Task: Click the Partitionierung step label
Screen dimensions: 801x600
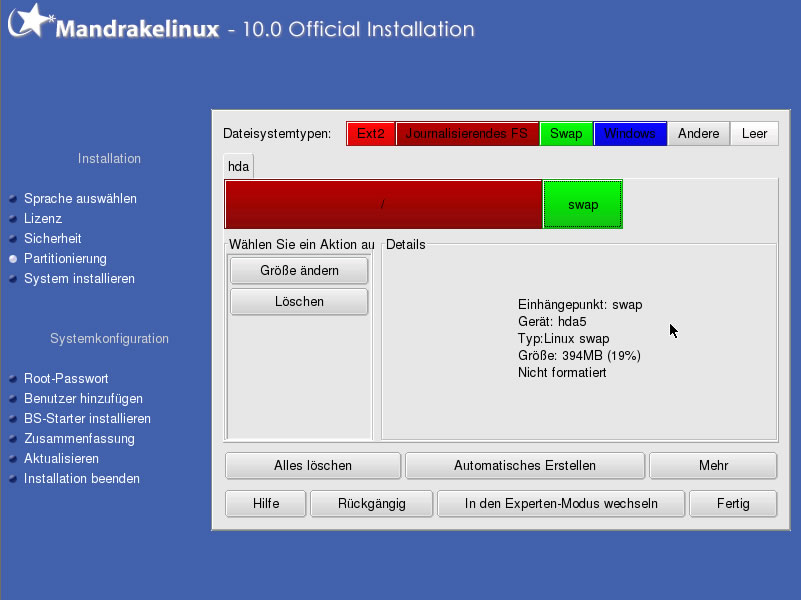Action: tap(65, 259)
